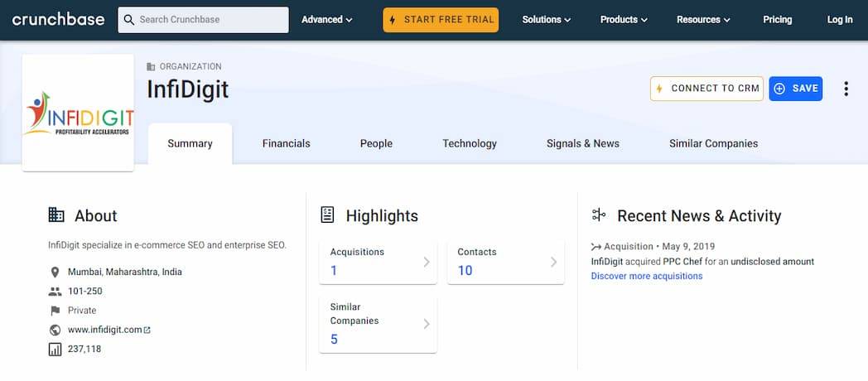Focus the Search Crunchbase field
This screenshot has height=381, width=868.
(x=203, y=20)
